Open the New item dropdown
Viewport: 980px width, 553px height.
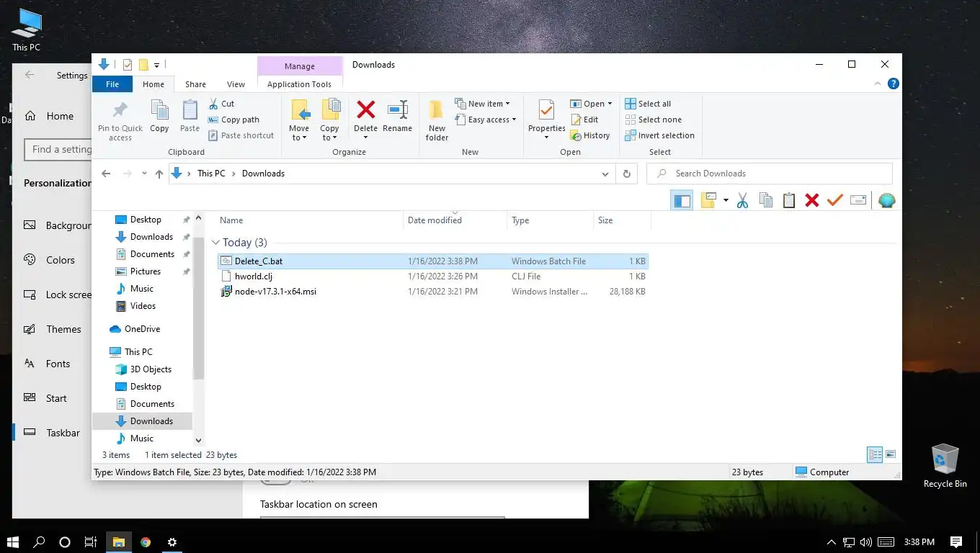[507, 104]
